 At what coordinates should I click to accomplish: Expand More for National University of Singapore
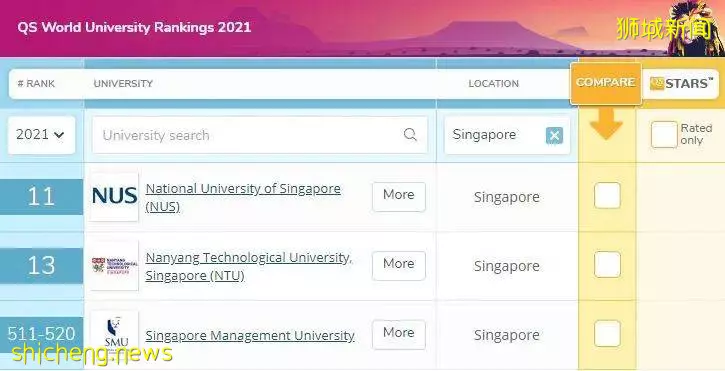click(x=399, y=197)
